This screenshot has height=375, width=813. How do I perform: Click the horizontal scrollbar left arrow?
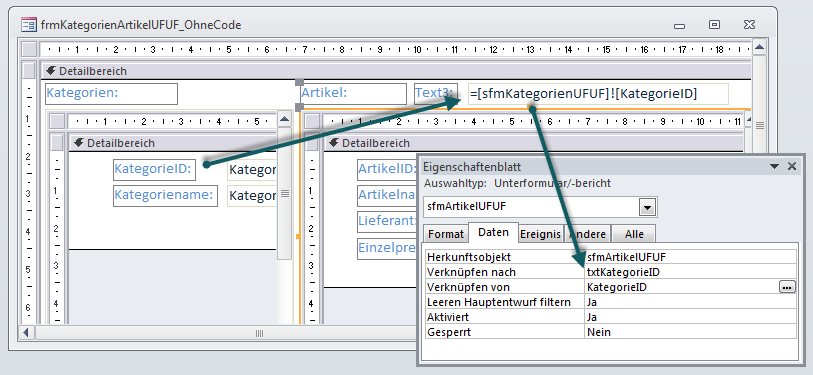click(26, 332)
